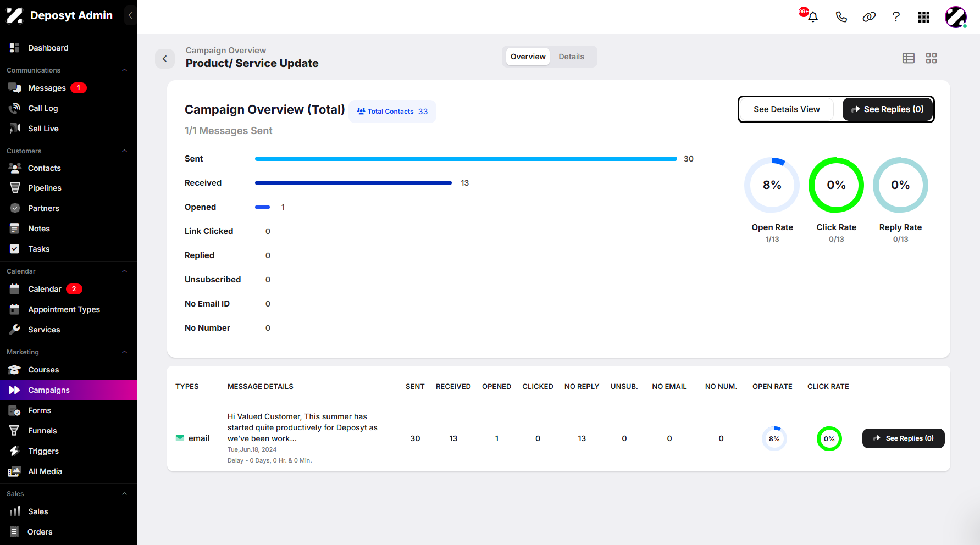Open the user profile avatar
The image size is (980, 545).
(x=956, y=17)
